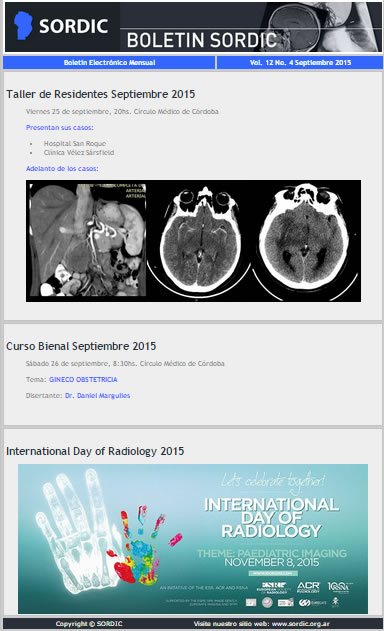This screenshot has height=631, width=384.
Task: Click the Adelanto de los casos link
Action: point(62,169)
